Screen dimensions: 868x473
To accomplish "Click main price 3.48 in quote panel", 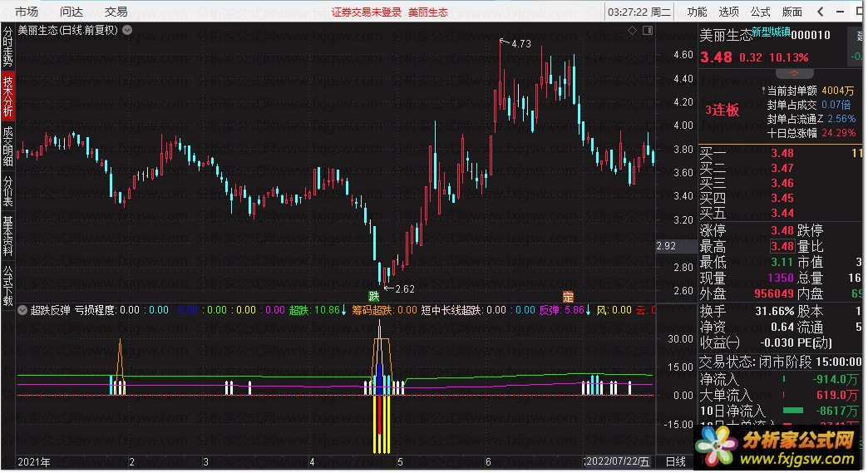I will click(x=716, y=57).
